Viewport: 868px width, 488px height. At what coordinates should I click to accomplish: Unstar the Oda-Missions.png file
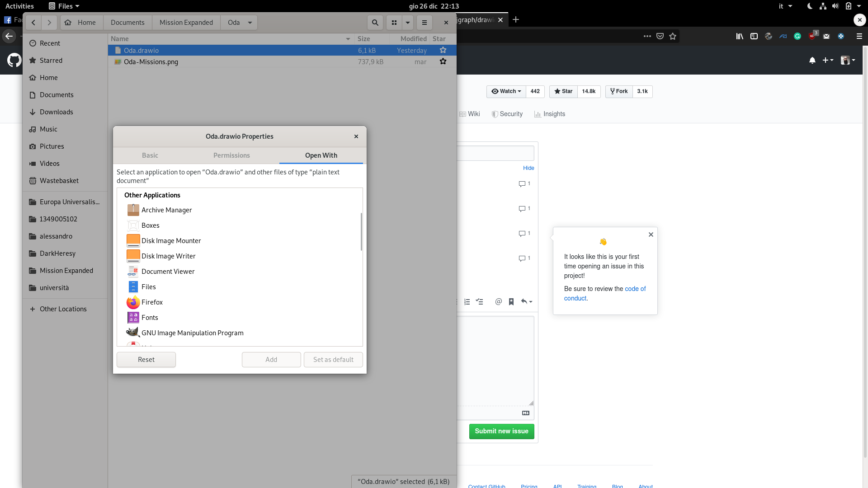(443, 61)
